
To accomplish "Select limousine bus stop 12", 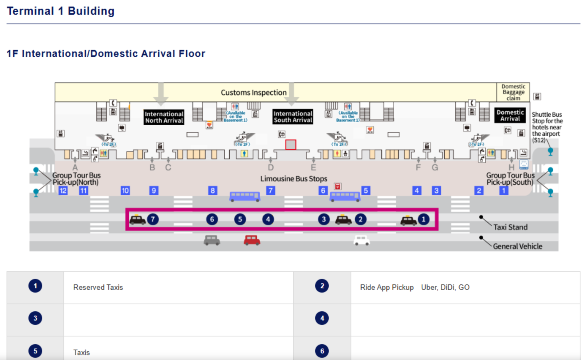I will click(63, 191).
